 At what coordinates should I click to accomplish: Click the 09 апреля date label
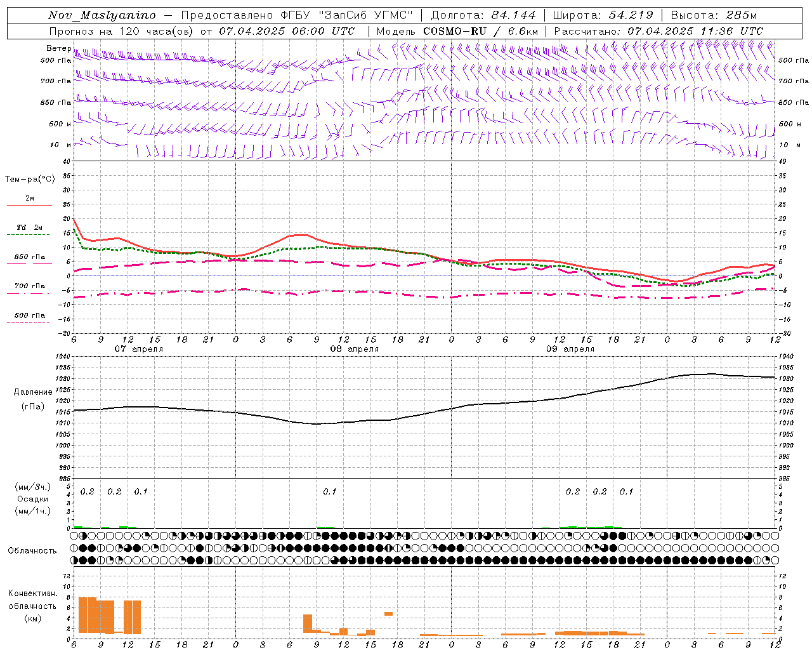(570, 349)
